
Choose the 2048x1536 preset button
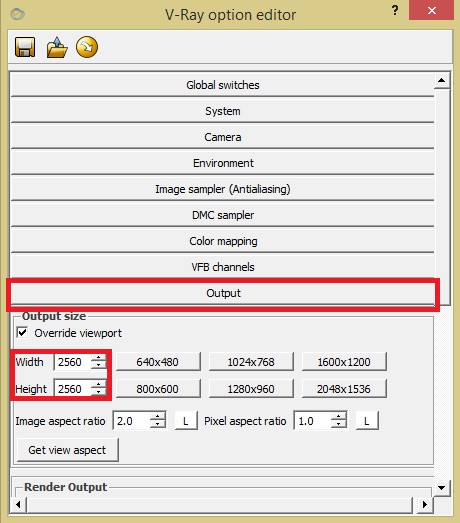344,389
